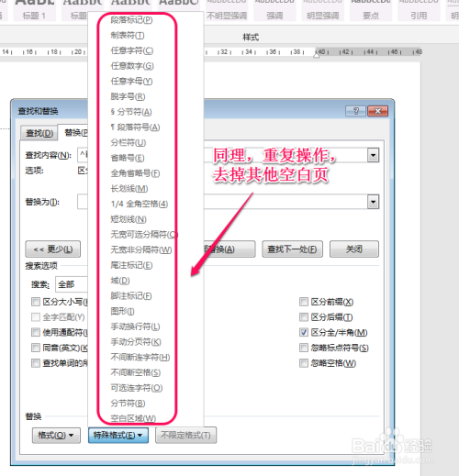The width and height of the screenshot is (459, 476).
Task: Enable 同音(英文) checkbox
Action: pos(36,348)
